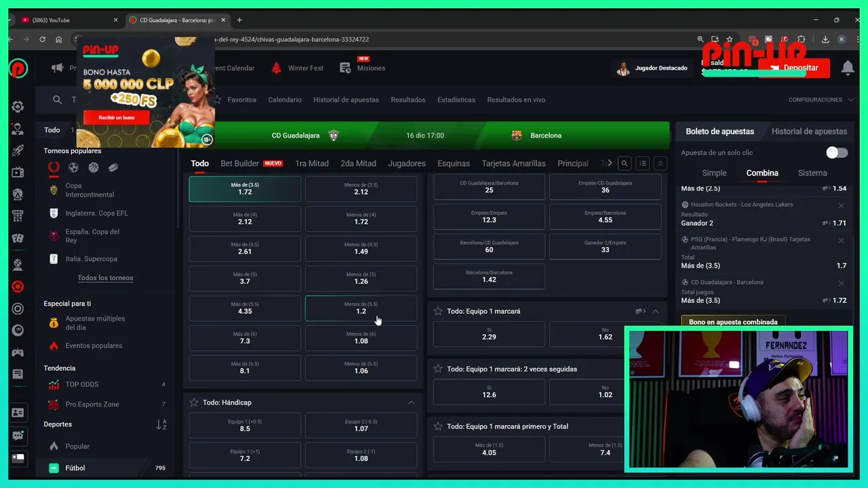Viewport: 868px width, 488px height.
Task: Open Historial de apuestas panel tab
Action: [x=809, y=131]
